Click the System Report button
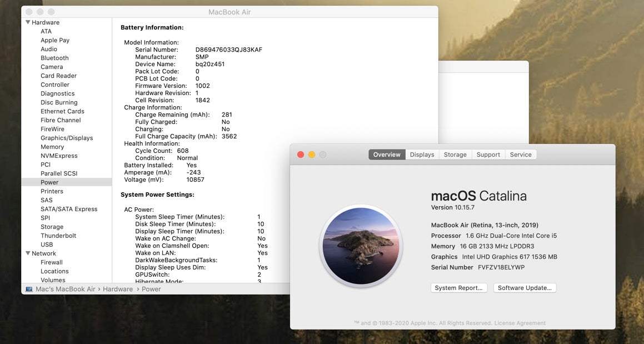 459,288
